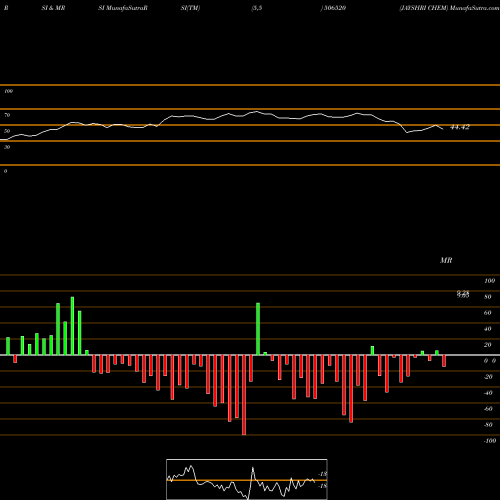500x500 pixels.
Task: Click the 20 axis label on histogram
Action: point(488,345)
